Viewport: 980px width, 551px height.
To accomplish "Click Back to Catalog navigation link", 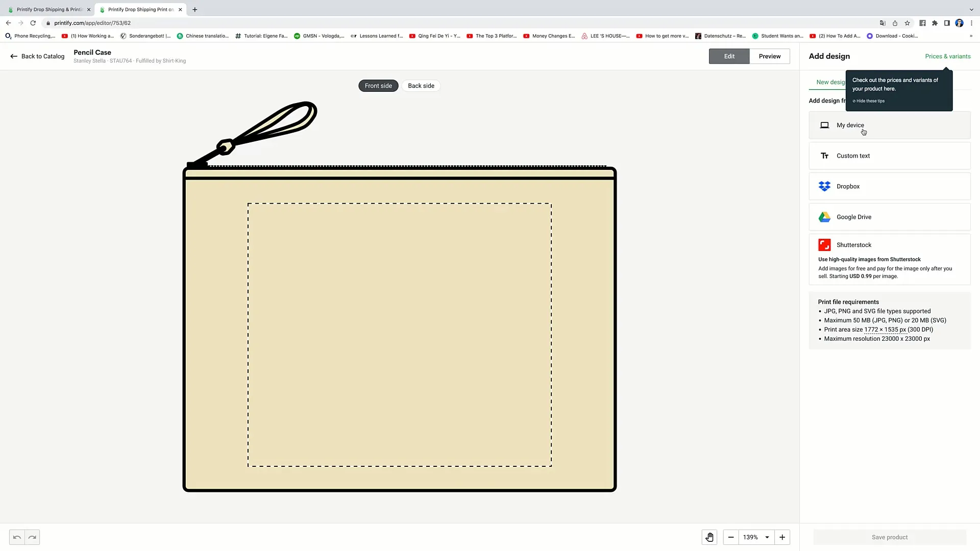I will (x=37, y=56).
